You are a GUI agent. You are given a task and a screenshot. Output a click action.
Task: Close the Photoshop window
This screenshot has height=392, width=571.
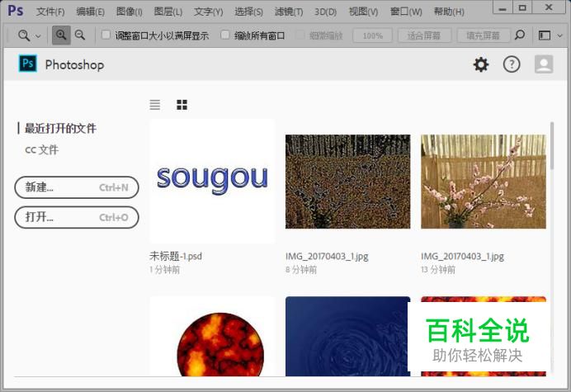tap(549, 8)
